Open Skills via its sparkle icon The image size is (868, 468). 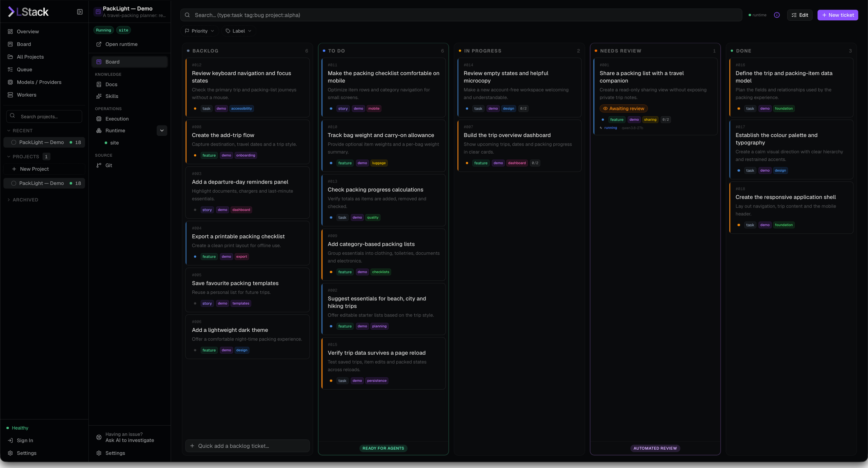[99, 96]
